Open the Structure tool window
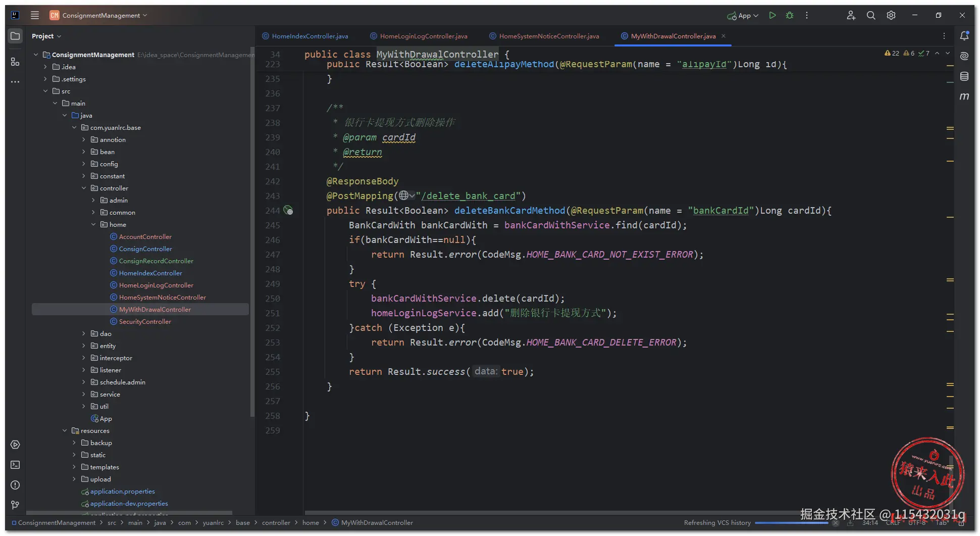Screen dimensions: 980x536 [15, 62]
